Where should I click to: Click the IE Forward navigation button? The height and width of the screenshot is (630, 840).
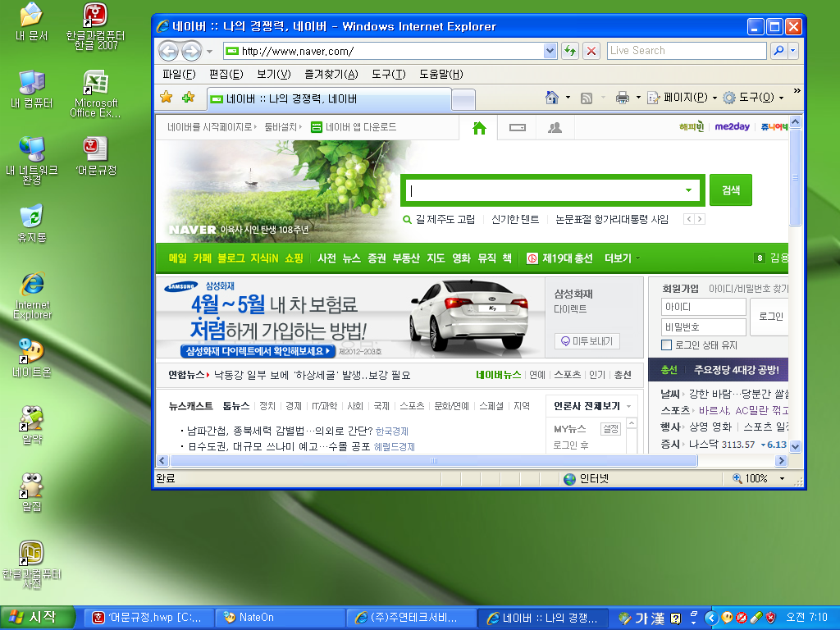coord(191,52)
